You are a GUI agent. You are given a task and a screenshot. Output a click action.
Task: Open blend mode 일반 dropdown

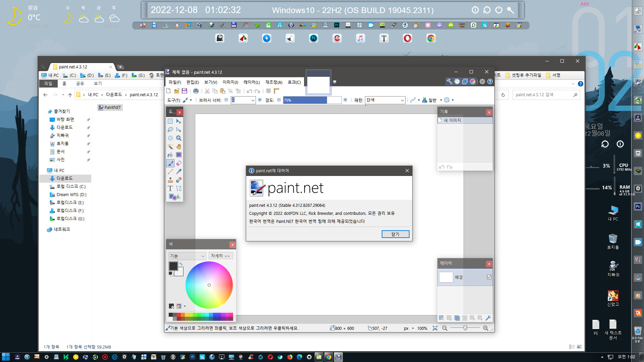432,100
